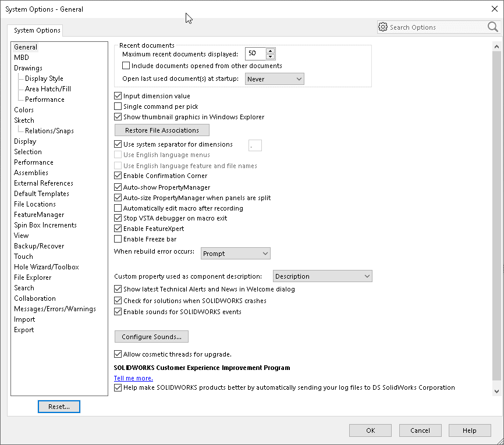The width and height of the screenshot is (504, 445).
Task: Open the startup documents dropdown set to Never
Action: click(x=274, y=79)
